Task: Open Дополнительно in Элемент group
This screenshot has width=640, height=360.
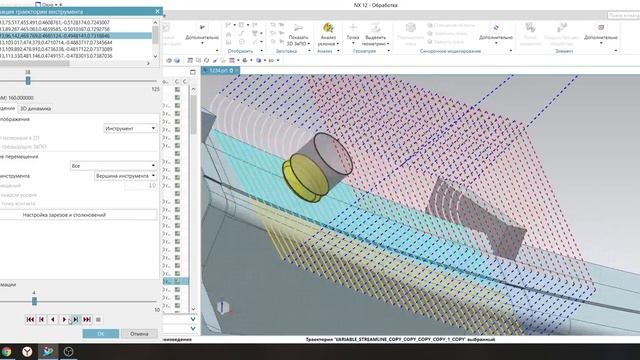Action: (x=601, y=33)
